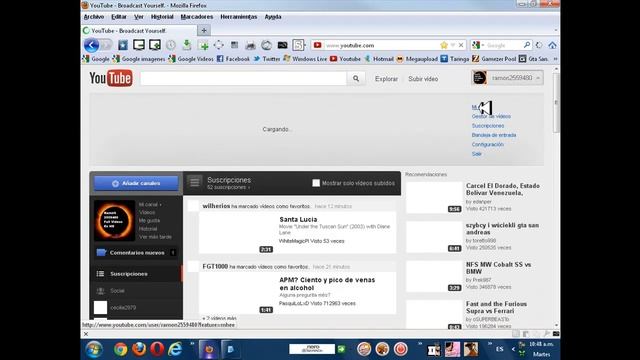Click Comentarios nuevos in the sidebar
This screenshot has height=360, width=640.
[x=136, y=253]
